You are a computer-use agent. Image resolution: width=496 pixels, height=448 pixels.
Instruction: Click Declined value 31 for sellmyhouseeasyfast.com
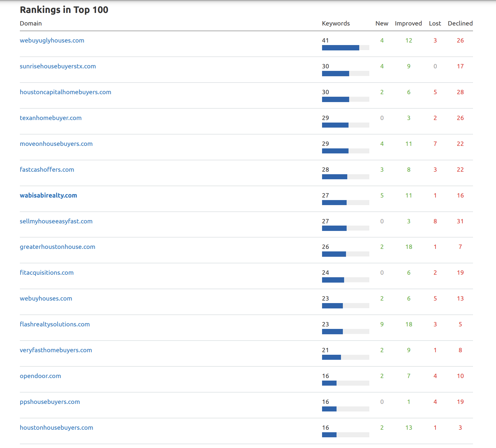click(460, 221)
